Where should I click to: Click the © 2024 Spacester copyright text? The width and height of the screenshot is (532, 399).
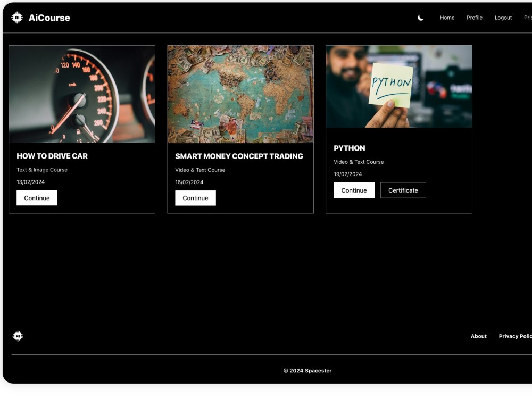(307, 370)
